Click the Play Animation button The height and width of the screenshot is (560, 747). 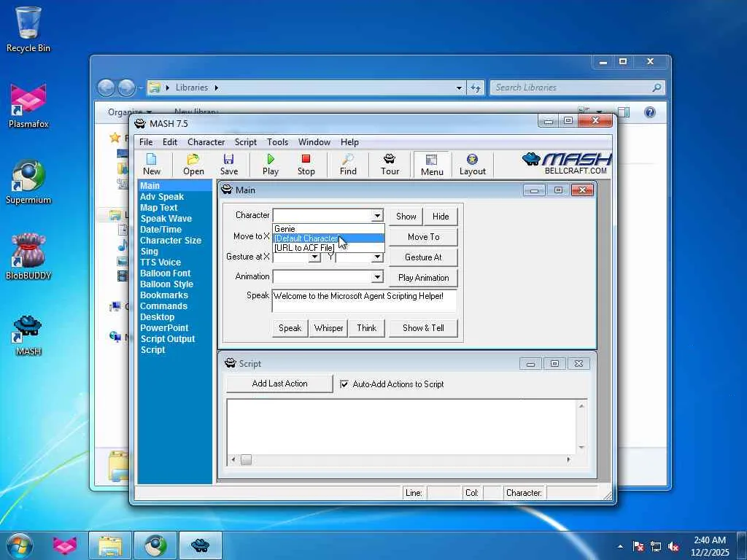pos(424,278)
